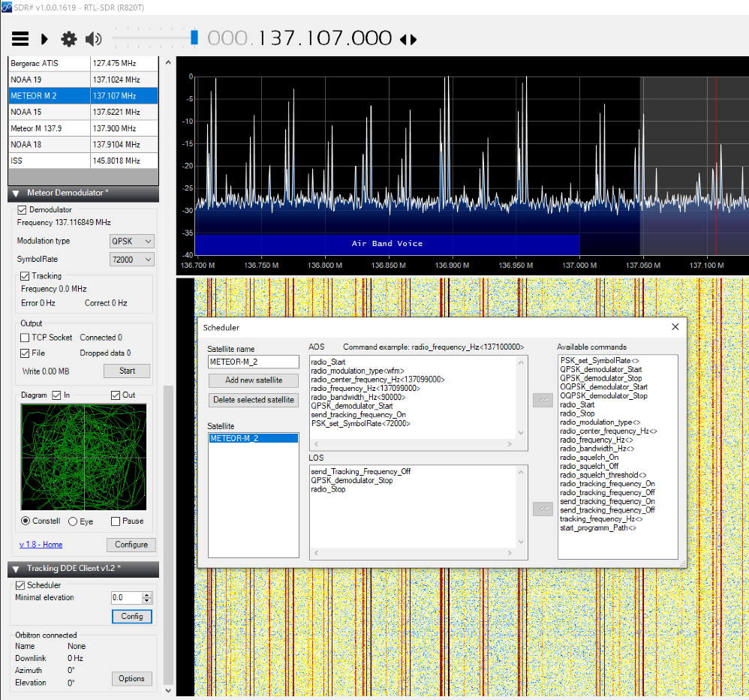Click the upper move-command arrow button for AOS
The width and height of the screenshot is (749, 700).
542,401
